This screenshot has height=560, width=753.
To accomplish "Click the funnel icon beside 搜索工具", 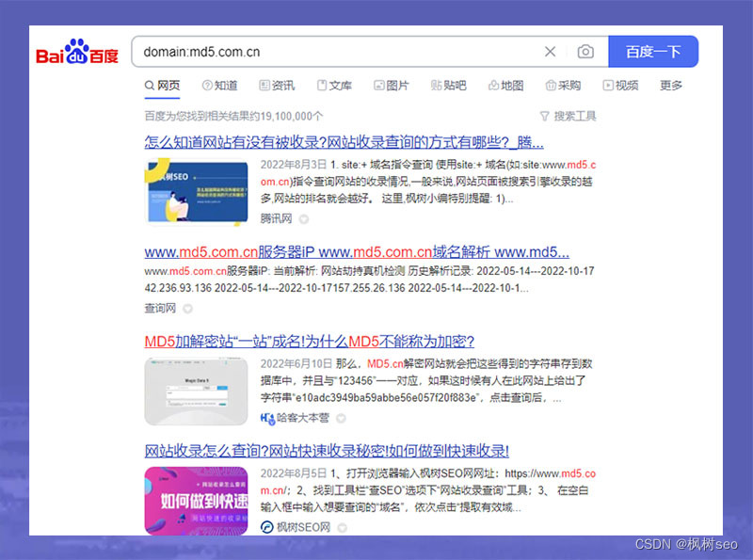I will pos(545,116).
